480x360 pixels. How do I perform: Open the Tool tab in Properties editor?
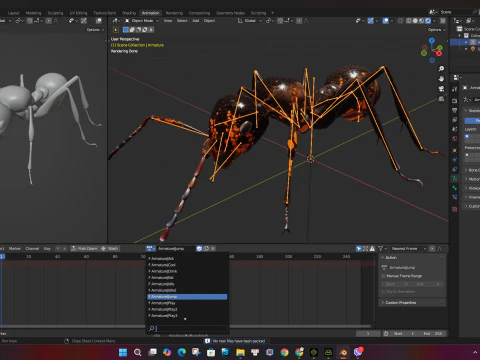(x=455, y=89)
